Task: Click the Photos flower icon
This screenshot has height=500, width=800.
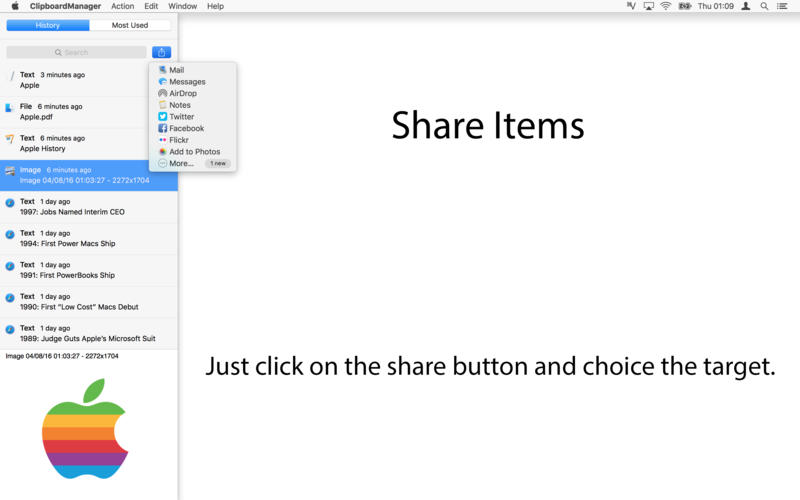Action: (x=162, y=152)
